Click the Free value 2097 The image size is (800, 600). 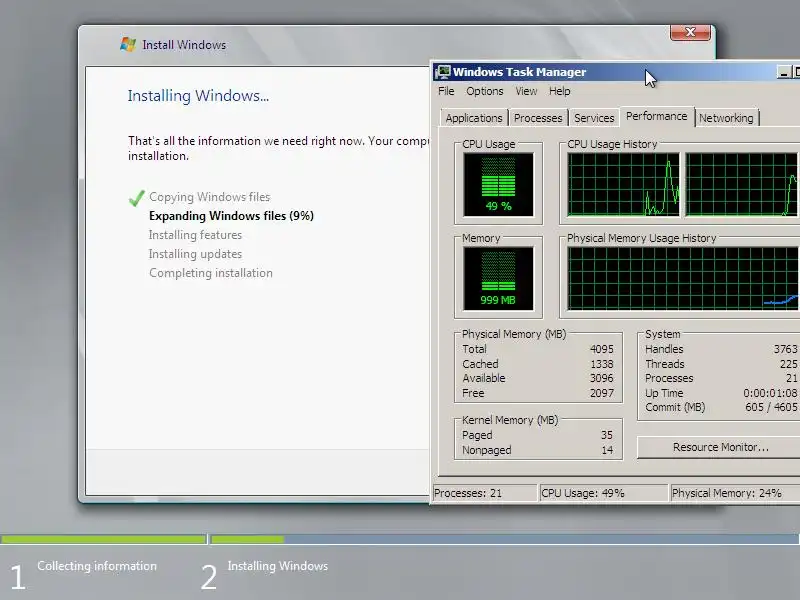pos(602,393)
